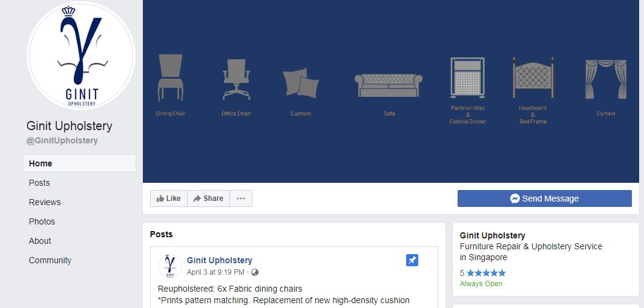Like the Ginit Upholstery page

(169, 198)
